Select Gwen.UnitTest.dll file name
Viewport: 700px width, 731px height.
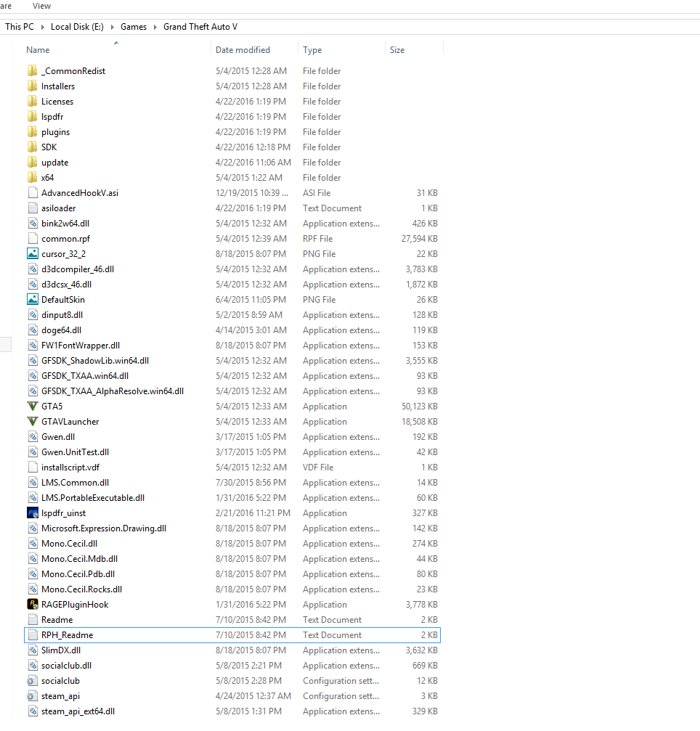[75, 452]
